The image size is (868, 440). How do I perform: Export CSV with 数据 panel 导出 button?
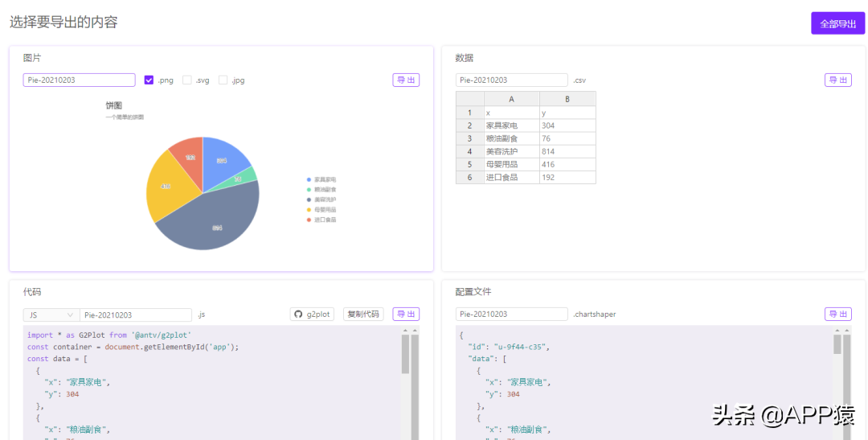click(x=838, y=80)
